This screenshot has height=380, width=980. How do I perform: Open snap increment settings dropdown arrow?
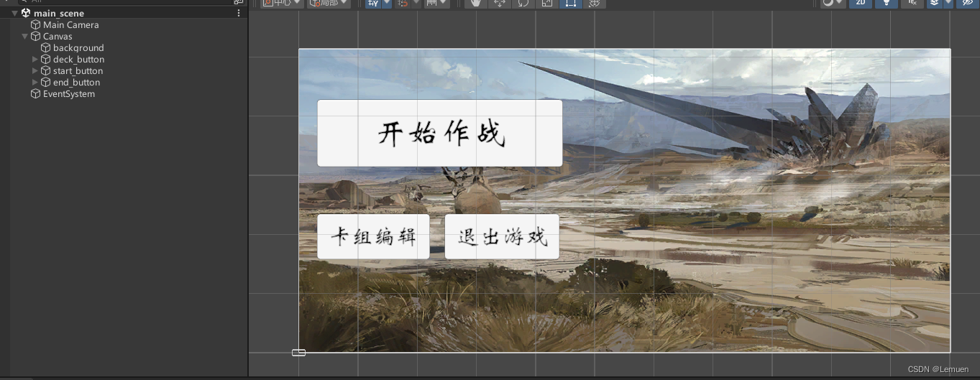[416, 3]
